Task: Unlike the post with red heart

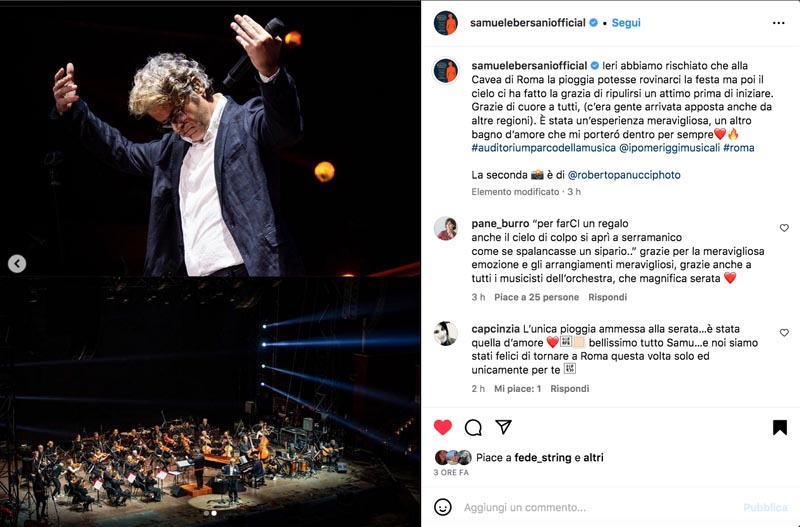Action: (443, 427)
